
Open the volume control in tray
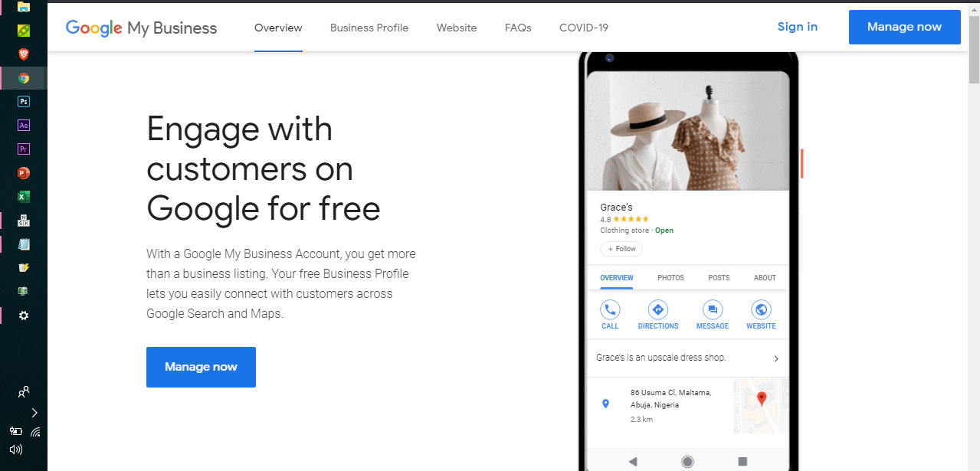pyautogui.click(x=15, y=450)
